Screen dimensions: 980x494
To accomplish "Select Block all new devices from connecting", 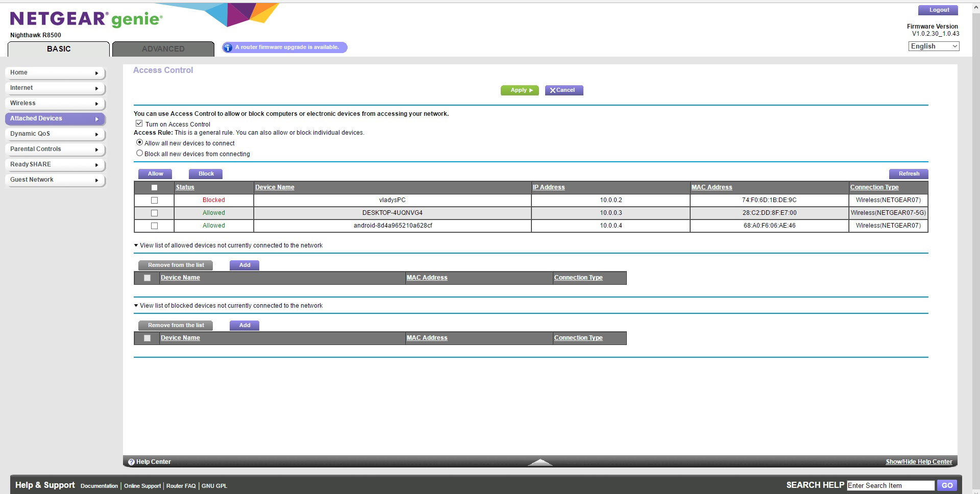I will (139, 153).
